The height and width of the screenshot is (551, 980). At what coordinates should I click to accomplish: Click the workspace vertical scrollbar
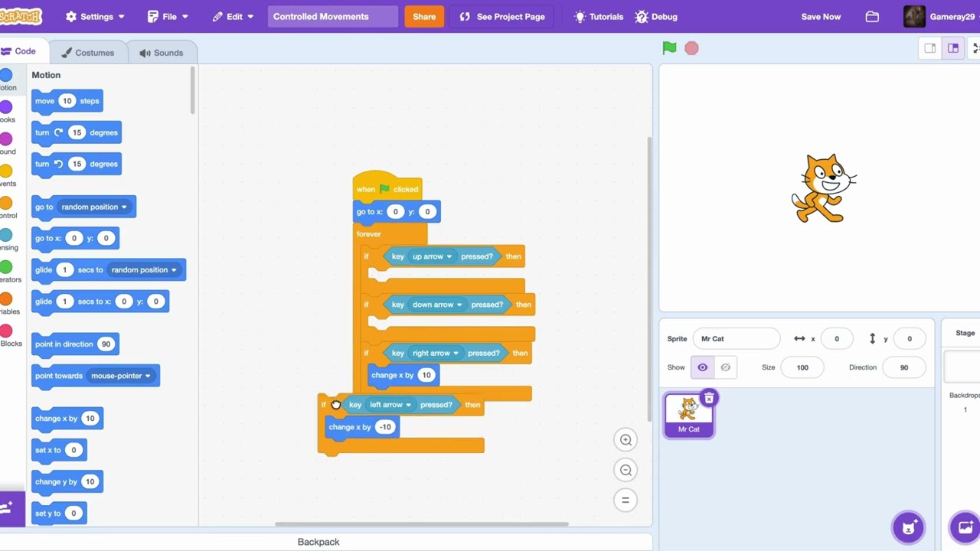click(649, 279)
